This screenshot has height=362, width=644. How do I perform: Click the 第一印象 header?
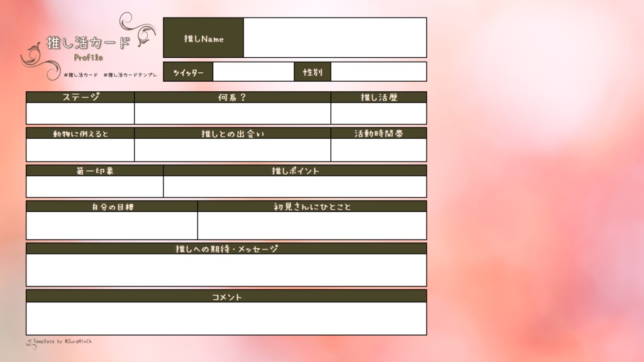pos(95,171)
